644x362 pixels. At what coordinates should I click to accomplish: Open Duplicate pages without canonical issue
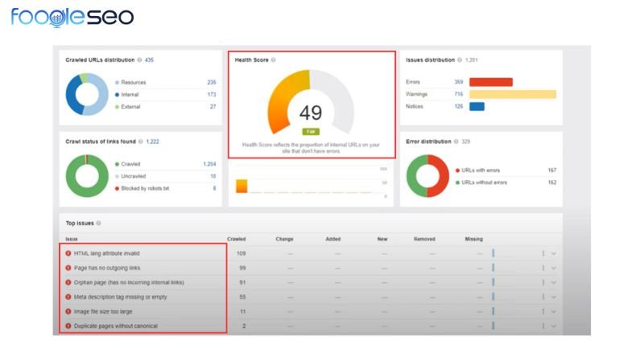tap(116, 326)
